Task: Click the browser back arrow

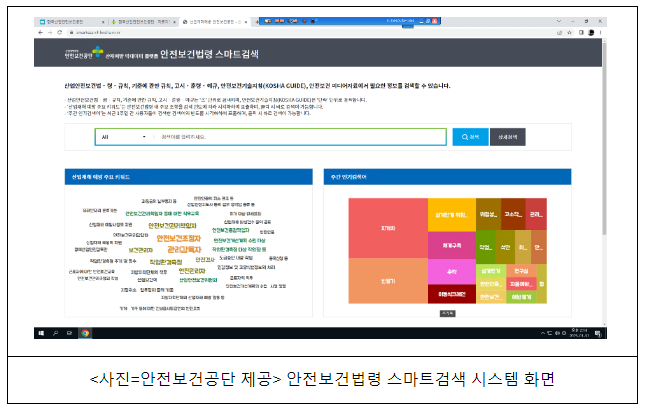Action: [x=40, y=32]
